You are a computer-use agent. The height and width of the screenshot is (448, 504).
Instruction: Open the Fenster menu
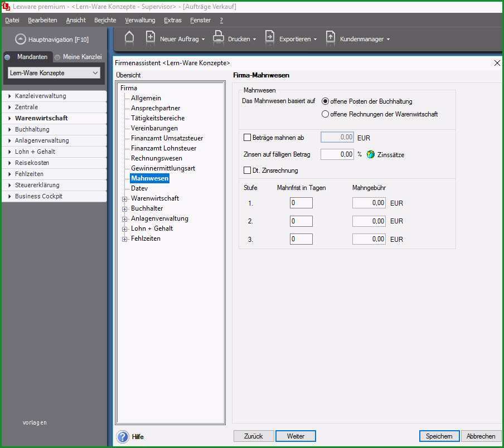(201, 20)
